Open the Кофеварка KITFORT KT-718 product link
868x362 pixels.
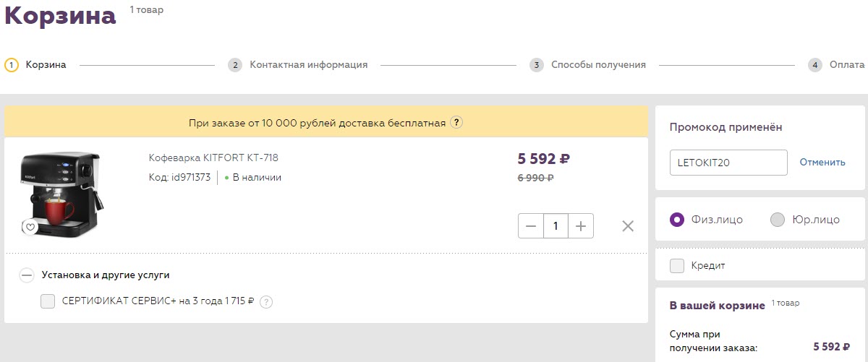point(213,158)
